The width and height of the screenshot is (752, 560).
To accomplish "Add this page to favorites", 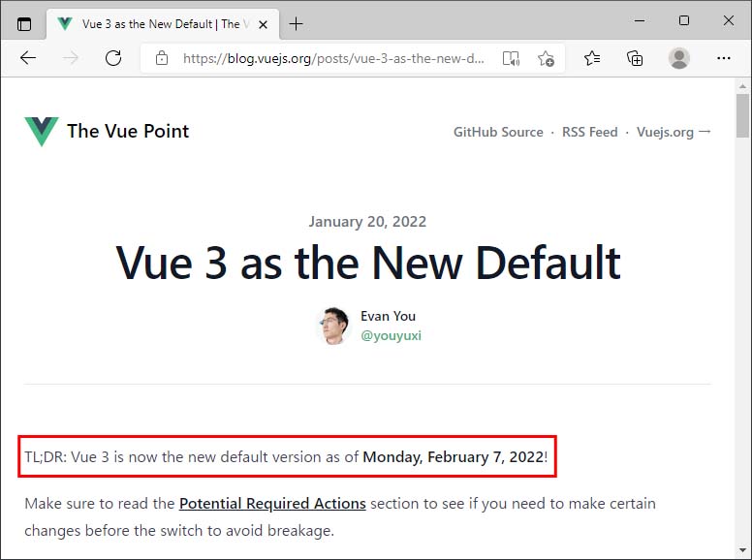I will [x=546, y=58].
